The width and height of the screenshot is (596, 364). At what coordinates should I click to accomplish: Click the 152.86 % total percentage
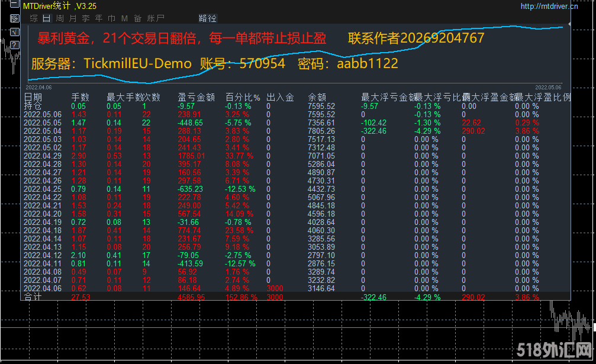241,297
